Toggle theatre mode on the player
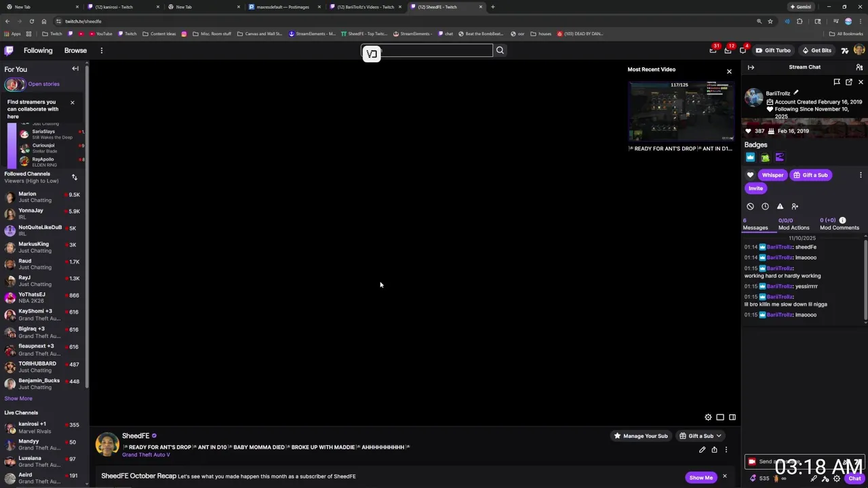 pos(720,417)
